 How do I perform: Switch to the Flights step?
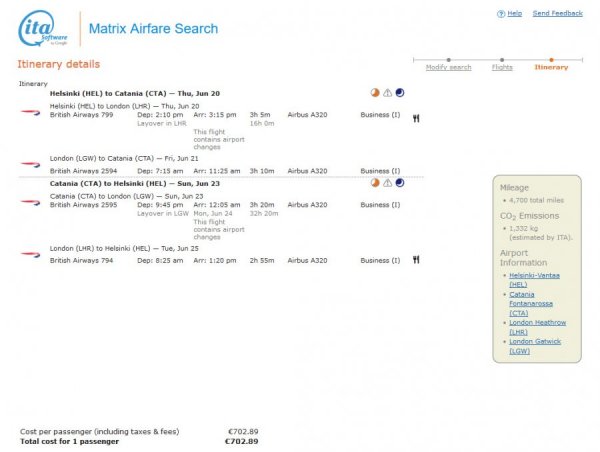point(502,67)
